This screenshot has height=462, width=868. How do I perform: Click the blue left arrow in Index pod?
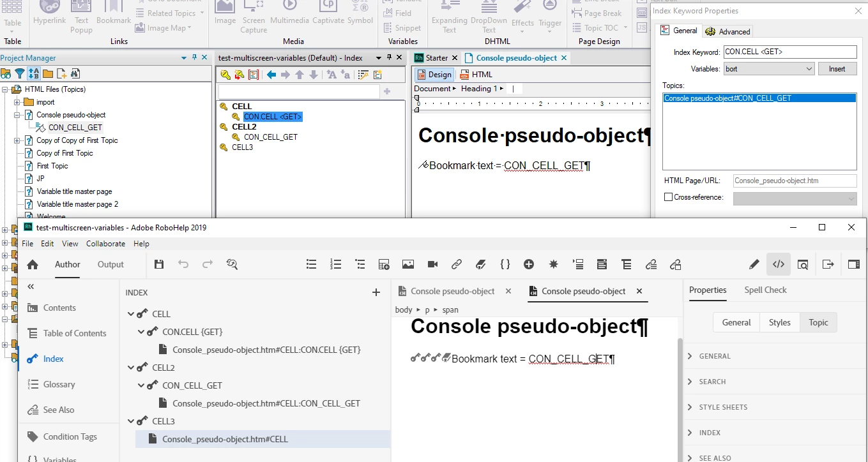[271, 75]
